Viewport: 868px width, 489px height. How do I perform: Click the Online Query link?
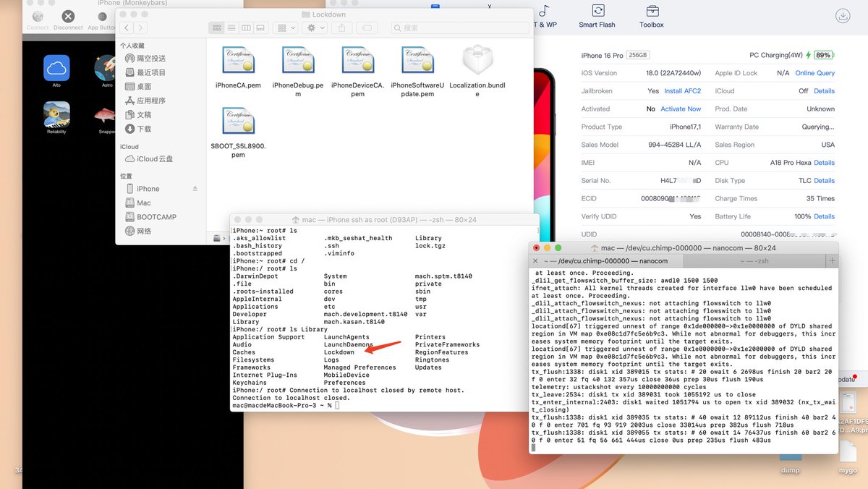[x=814, y=73]
